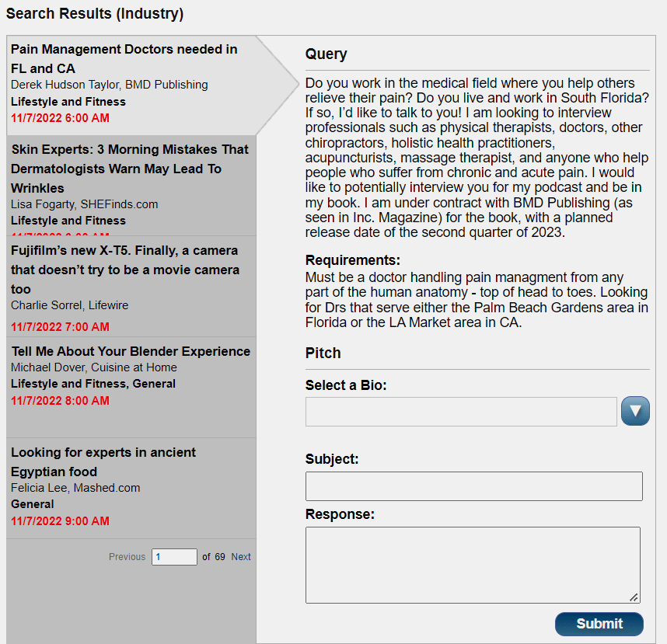The width and height of the screenshot is (667, 644).
Task: Go to the Next results page
Action: pyautogui.click(x=241, y=557)
